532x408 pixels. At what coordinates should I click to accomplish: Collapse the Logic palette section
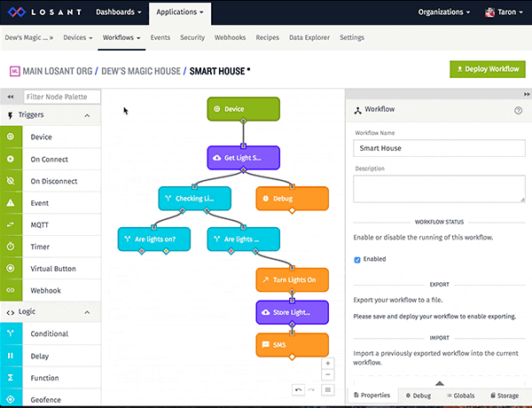[87, 312]
